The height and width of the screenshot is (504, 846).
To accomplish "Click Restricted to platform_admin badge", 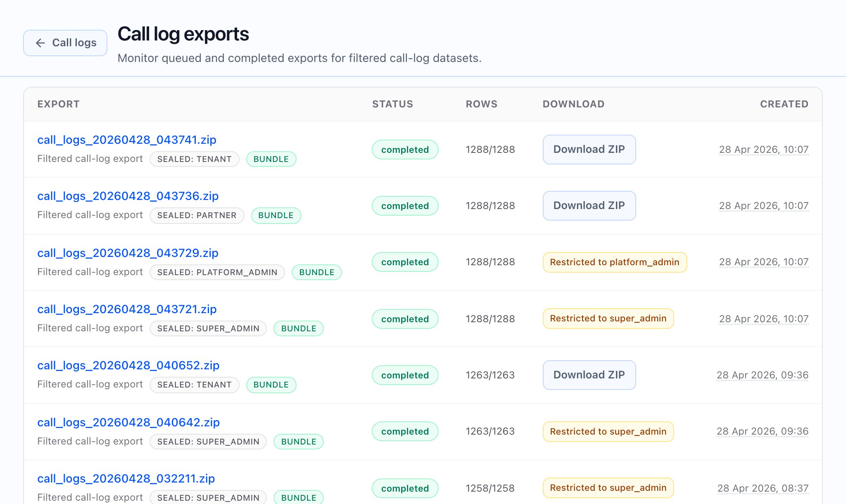I will click(x=615, y=262).
